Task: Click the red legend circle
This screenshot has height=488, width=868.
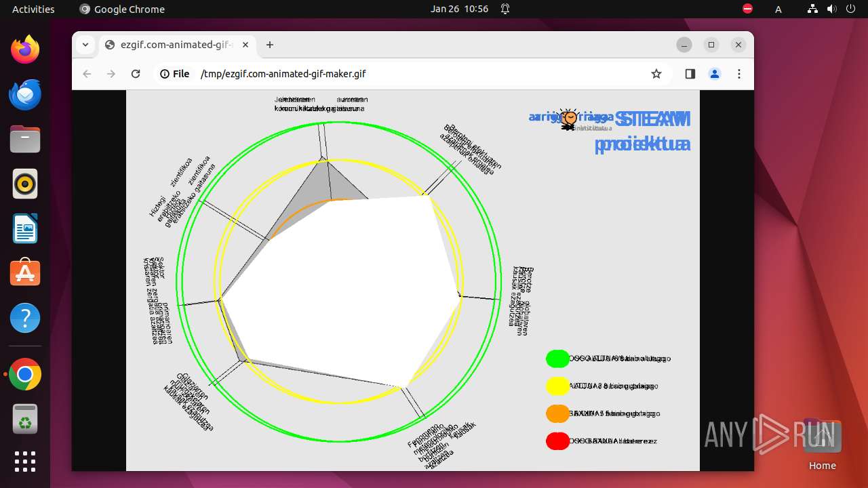Action: coord(557,441)
